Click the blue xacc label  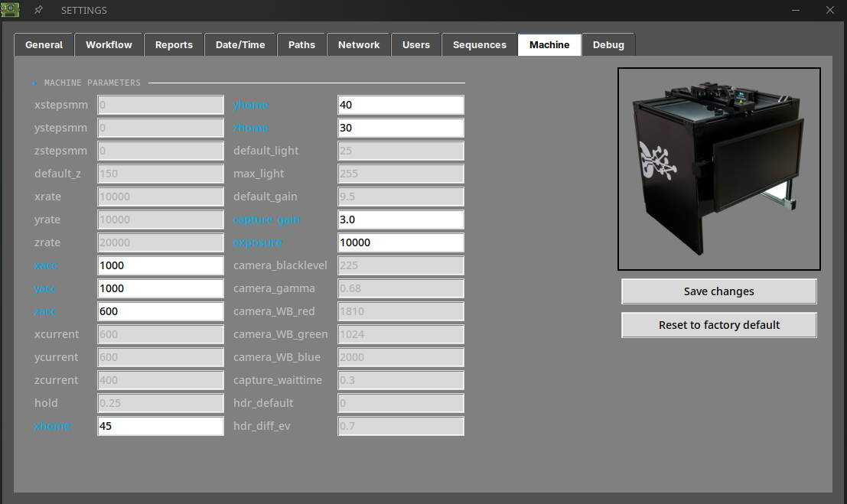coord(46,266)
